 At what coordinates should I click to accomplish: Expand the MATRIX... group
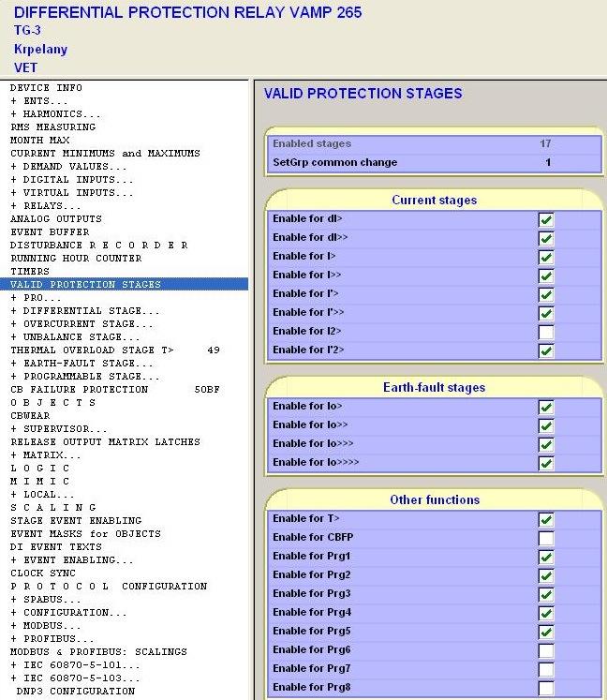coord(46,455)
